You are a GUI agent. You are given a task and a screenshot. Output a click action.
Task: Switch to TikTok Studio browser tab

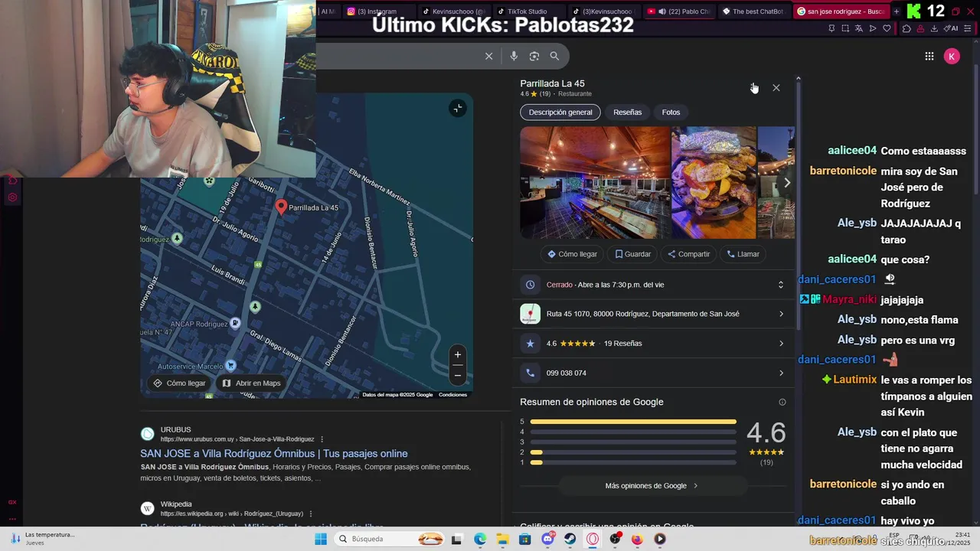tap(527, 11)
